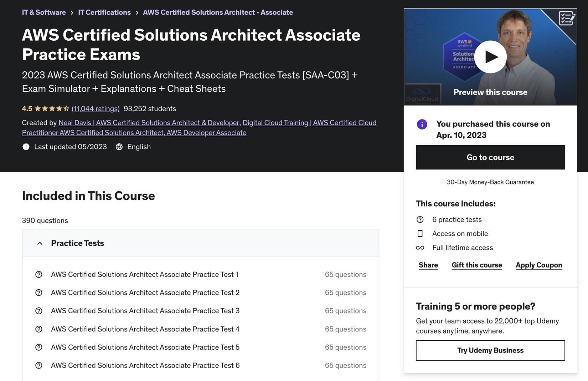Click the last updated badge icon
Viewport: 588px width, 381px height.
26,147
